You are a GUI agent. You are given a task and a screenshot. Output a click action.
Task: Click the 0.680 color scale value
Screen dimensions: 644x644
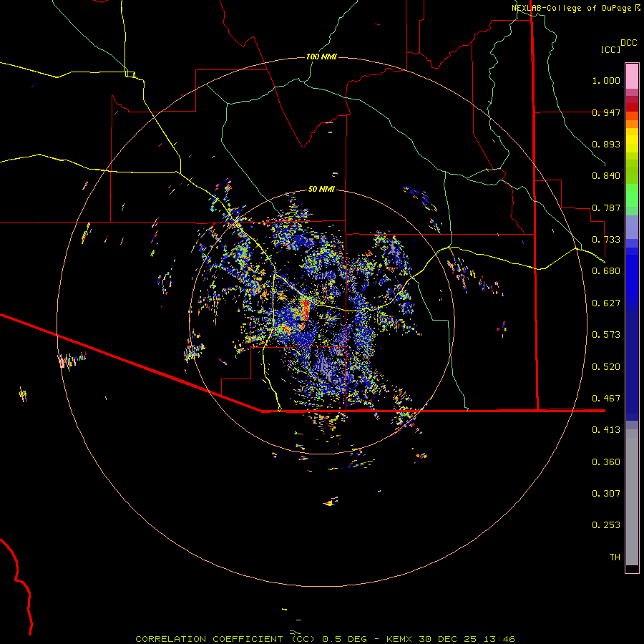click(606, 271)
